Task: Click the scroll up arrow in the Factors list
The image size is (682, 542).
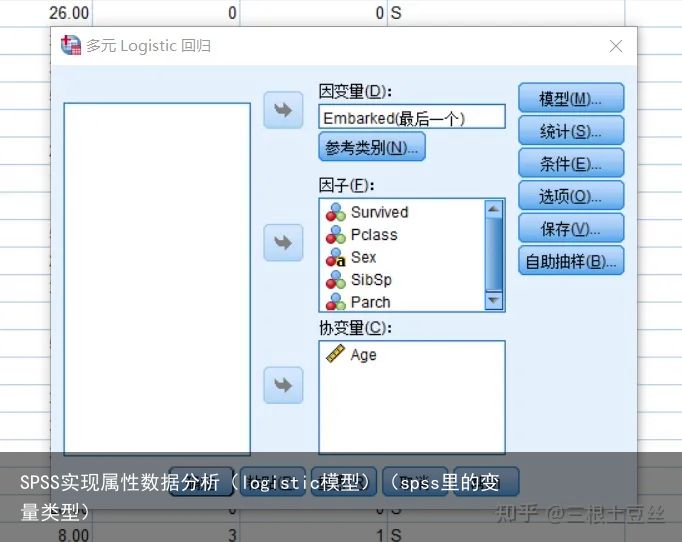Action: point(493,209)
